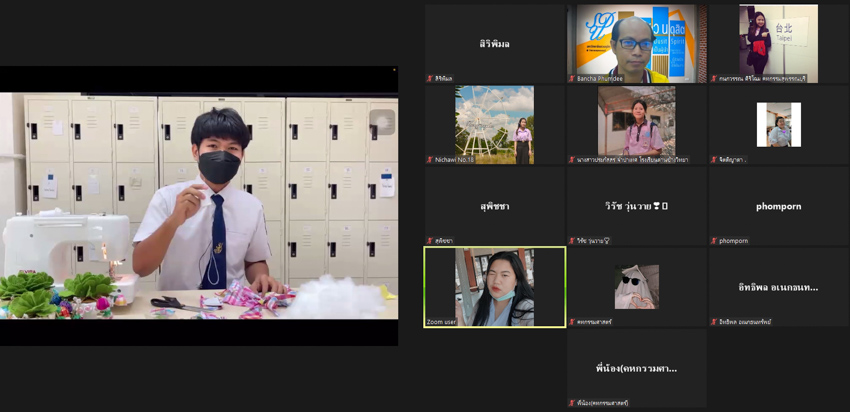Screen dimensions: 850x412
Task: Click the muted mic icon on the พี่น้อง tile
Action: click(572, 403)
